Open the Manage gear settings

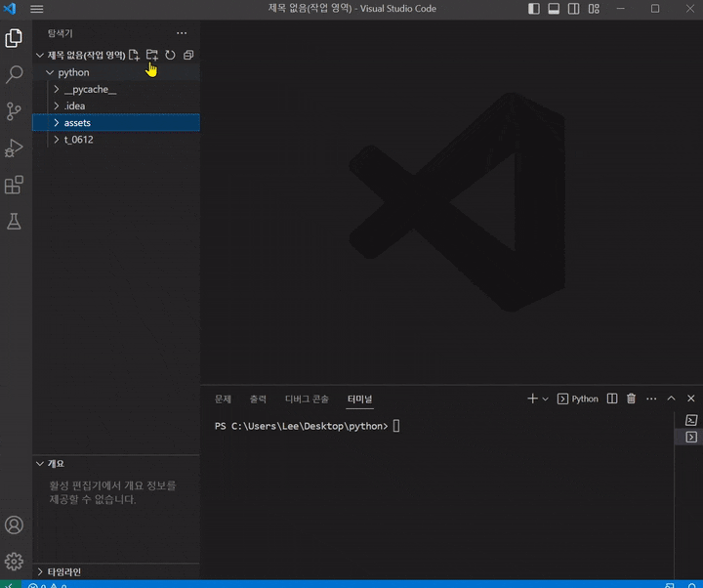[x=14, y=562]
